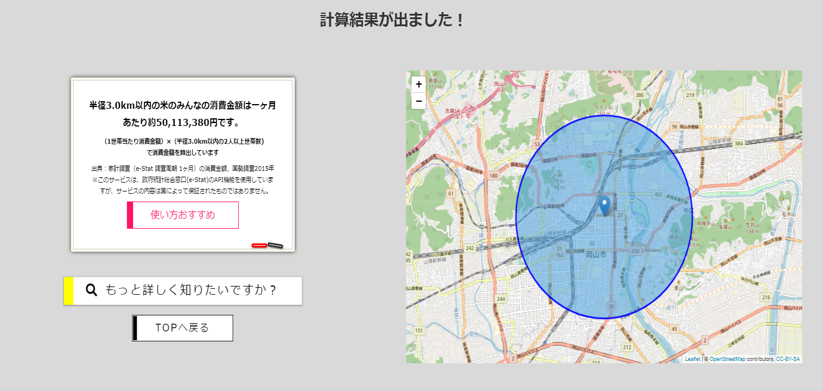Viewport: 823px width, 391px height.
Task: Open the OpenStreetMap contributors link
Action: (x=727, y=359)
